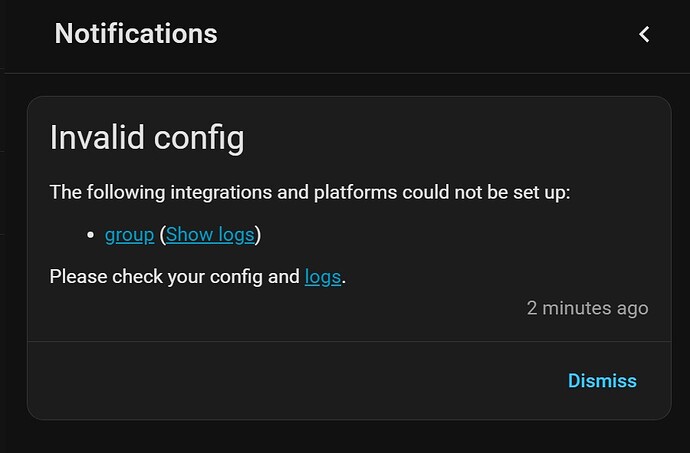Select the Invalid config heading
Screen dimensions: 690x453
147,138
